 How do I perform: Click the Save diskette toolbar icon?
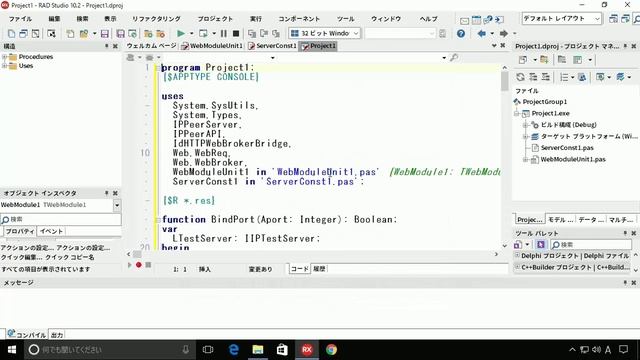(x=104, y=33)
